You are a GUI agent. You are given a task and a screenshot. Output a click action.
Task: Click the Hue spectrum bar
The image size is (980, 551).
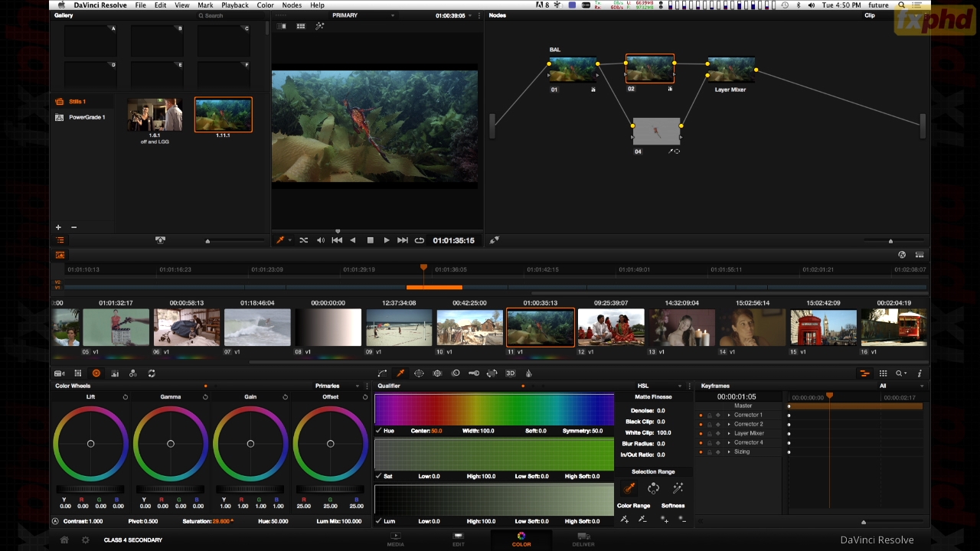494,409
